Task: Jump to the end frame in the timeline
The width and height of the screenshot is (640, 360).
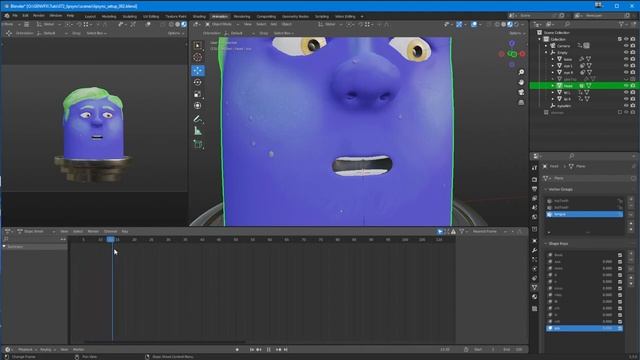Action: (x=286, y=350)
